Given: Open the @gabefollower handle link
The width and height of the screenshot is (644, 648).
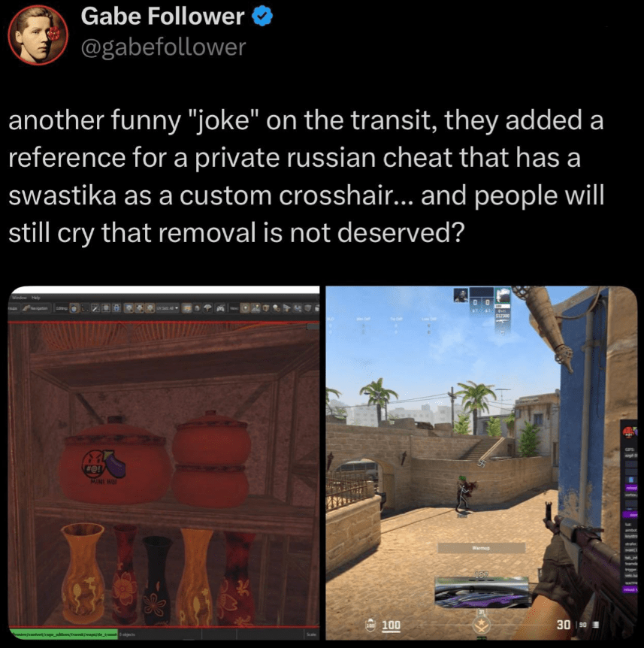Looking at the screenshot, I should click(163, 47).
